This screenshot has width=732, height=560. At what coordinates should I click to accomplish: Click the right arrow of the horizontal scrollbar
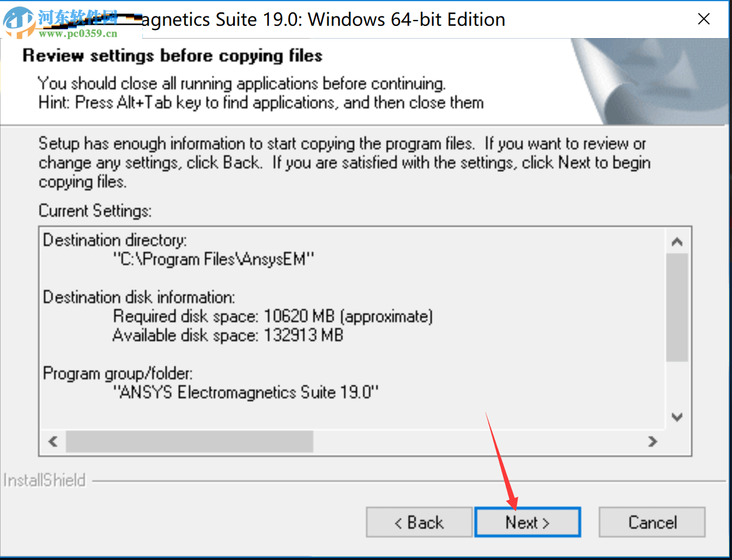point(653,442)
